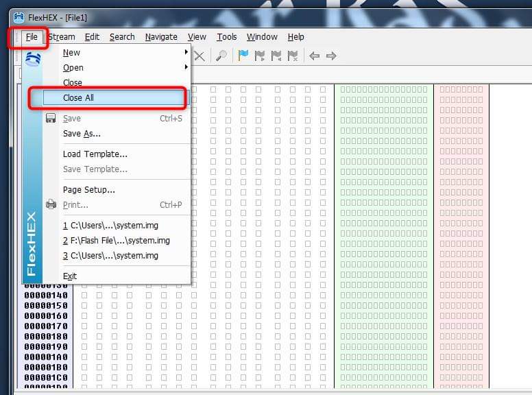
Task: Open the Edit menu
Action: click(x=92, y=36)
